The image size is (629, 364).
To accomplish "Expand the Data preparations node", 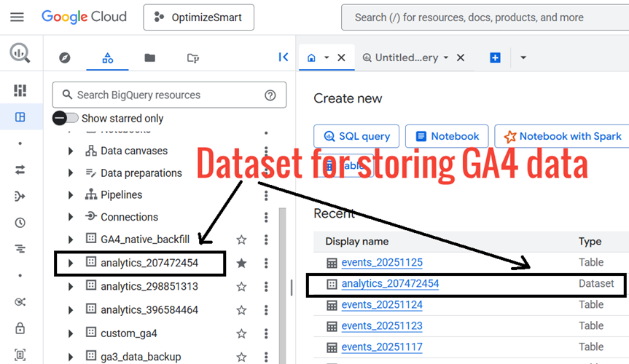I will pyautogui.click(x=71, y=173).
